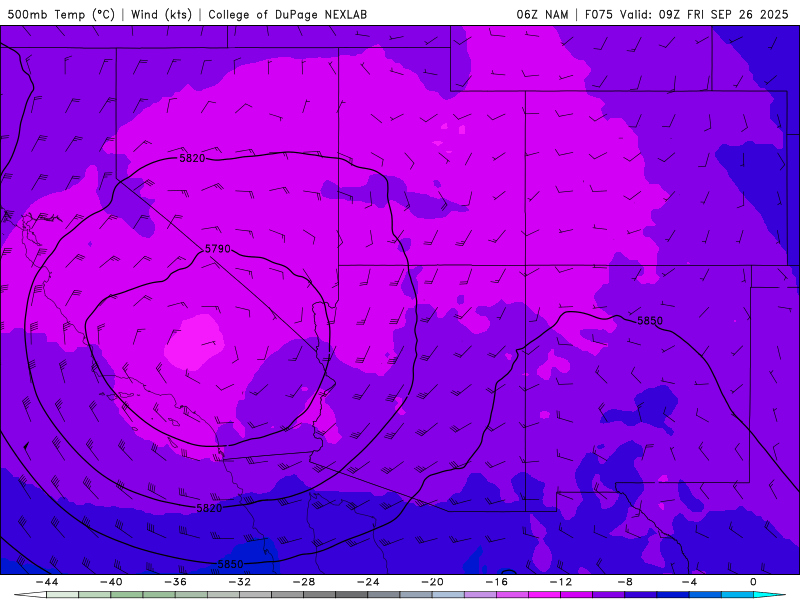
Task: Select the -4 temperature scale label
Action: (690, 582)
